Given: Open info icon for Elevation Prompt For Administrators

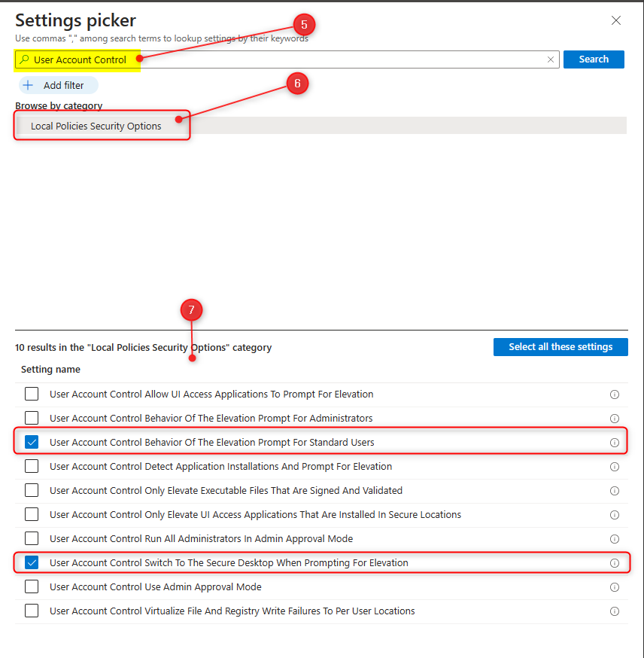Looking at the screenshot, I should pos(614,419).
